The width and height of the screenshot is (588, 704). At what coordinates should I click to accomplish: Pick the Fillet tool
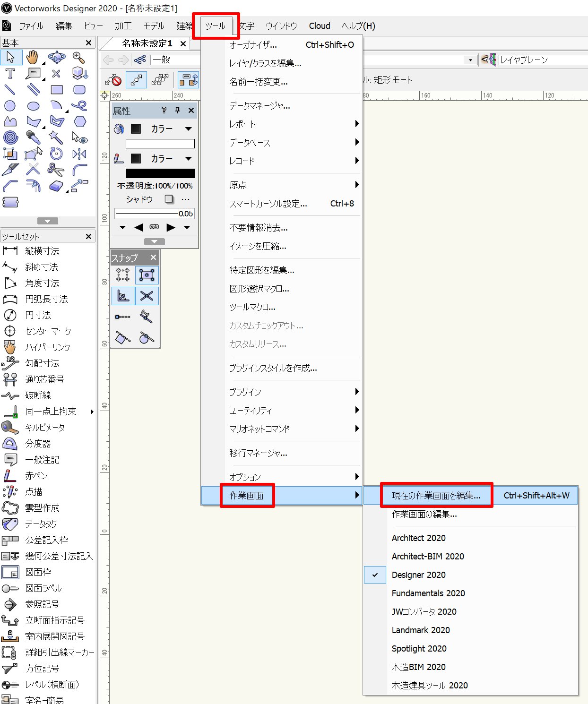(79, 169)
